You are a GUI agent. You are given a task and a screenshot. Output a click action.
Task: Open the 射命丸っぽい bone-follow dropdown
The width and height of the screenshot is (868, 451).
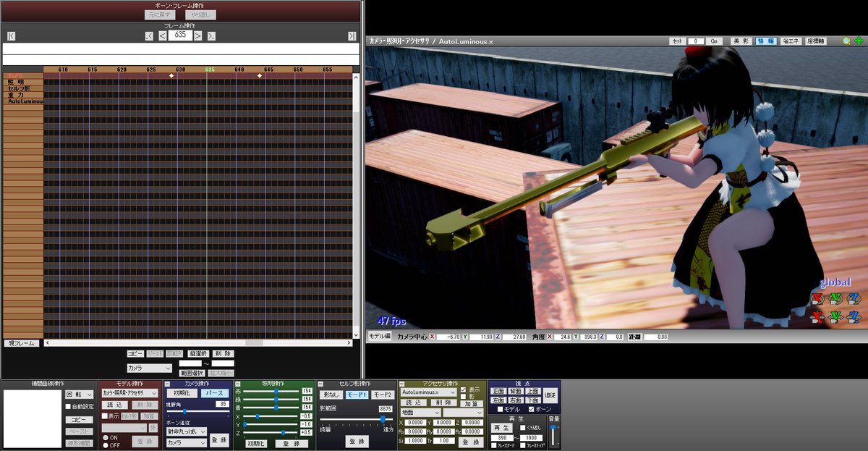point(187,431)
